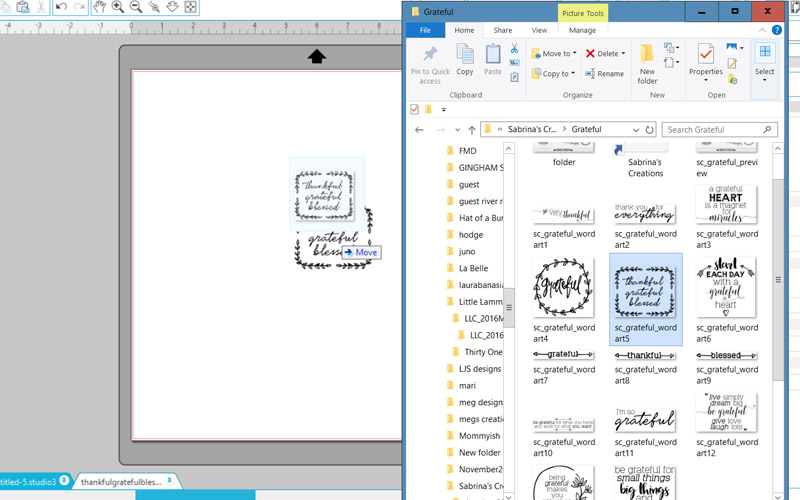Click the Zoom Out magnifier
800x500 pixels.
136,7
